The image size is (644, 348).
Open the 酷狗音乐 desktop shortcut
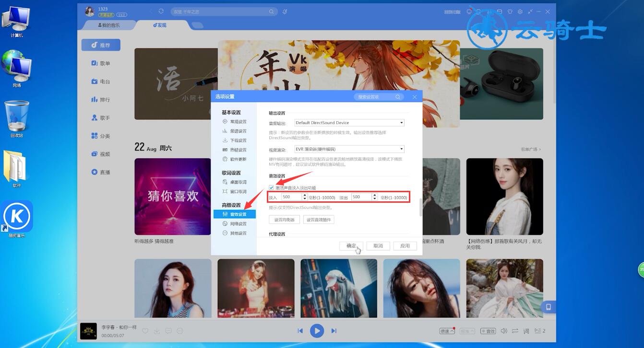point(17,219)
